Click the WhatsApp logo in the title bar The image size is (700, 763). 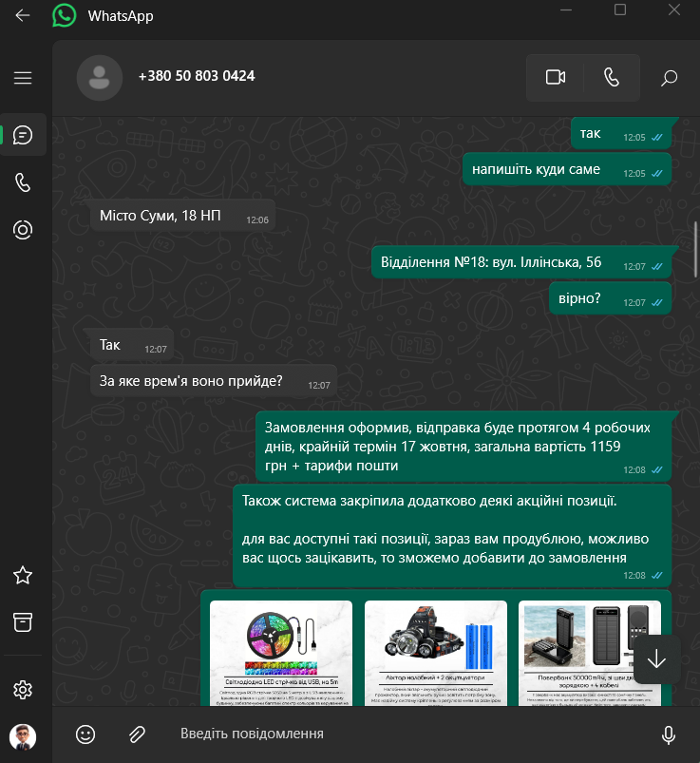[65, 15]
